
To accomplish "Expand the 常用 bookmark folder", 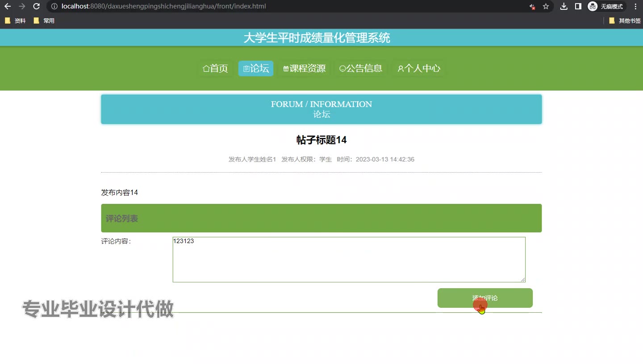I will coord(44,21).
